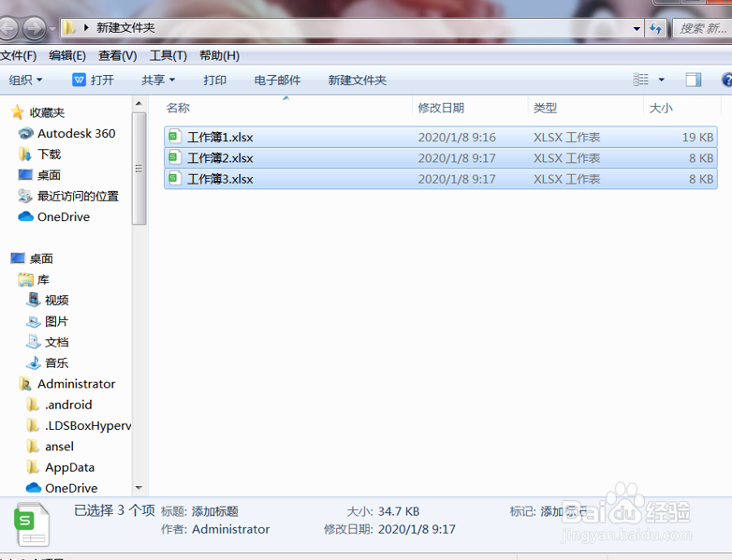Image resolution: width=732 pixels, height=560 pixels.
Task: Click the 新建文件夹 toolbar button
Action: pyautogui.click(x=358, y=80)
